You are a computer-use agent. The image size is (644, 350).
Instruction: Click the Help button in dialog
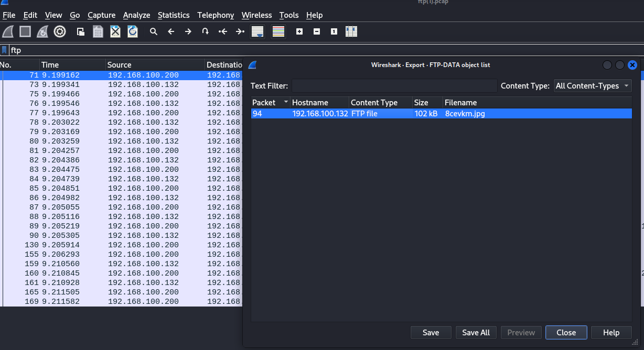(x=611, y=333)
